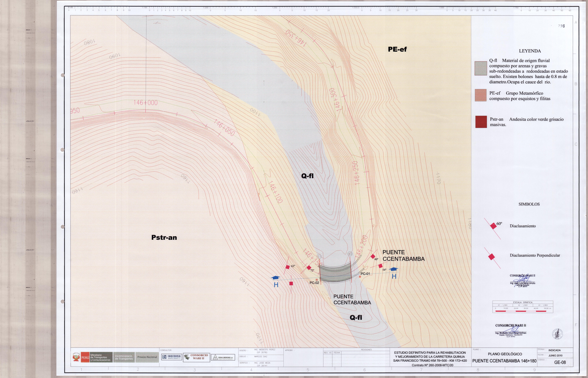The height and width of the screenshot is (378, 588).
Task: Click the Diaclasamiento Perpendicular symbol in the legend
Action: [x=492, y=257]
